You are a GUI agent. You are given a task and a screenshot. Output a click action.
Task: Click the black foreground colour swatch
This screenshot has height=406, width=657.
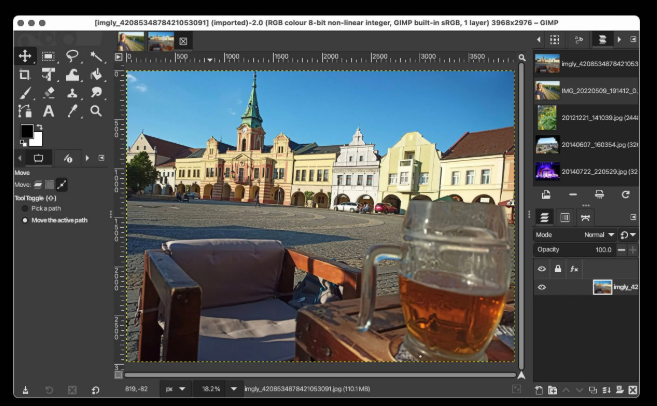[x=27, y=131]
